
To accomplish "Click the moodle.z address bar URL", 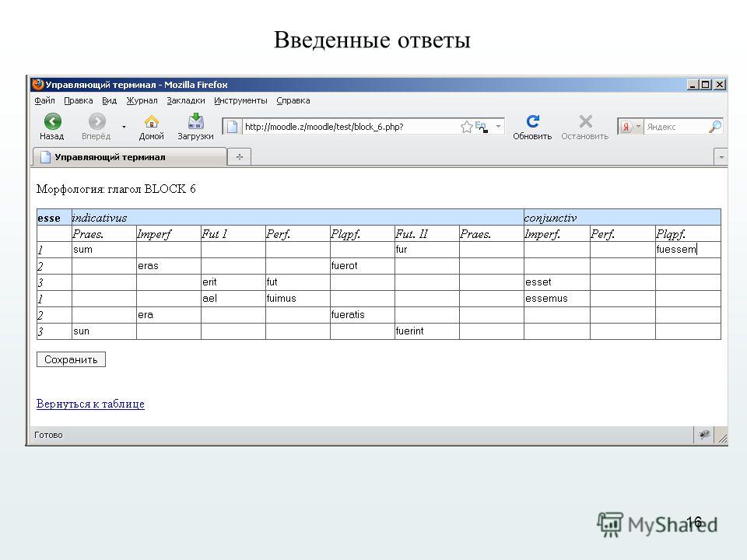I will click(x=324, y=127).
